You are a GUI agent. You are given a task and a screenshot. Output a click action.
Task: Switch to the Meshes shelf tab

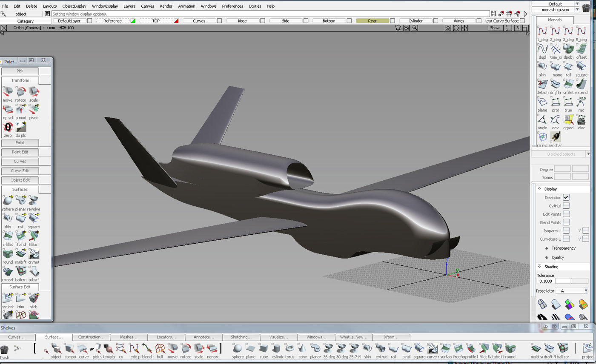tap(129, 337)
